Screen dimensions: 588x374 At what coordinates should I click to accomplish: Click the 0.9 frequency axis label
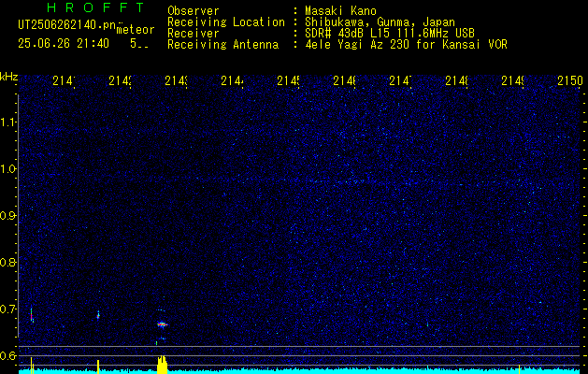pyautogui.click(x=7, y=215)
